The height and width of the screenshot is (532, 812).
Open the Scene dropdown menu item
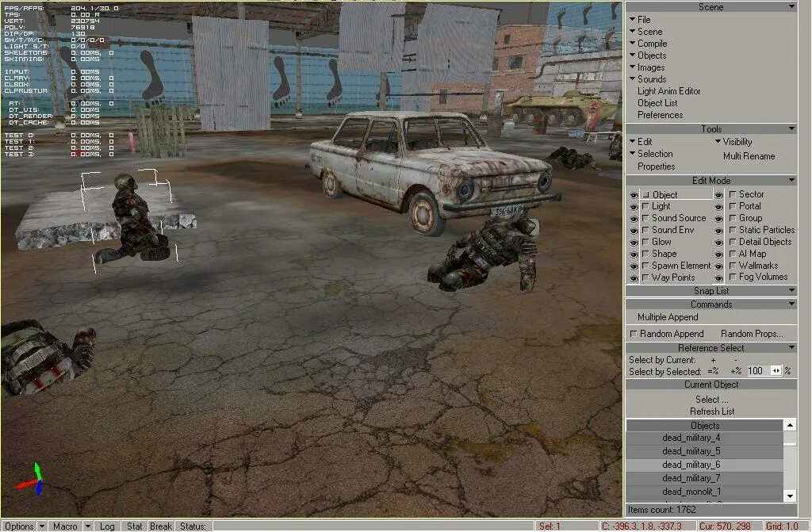pos(645,32)
